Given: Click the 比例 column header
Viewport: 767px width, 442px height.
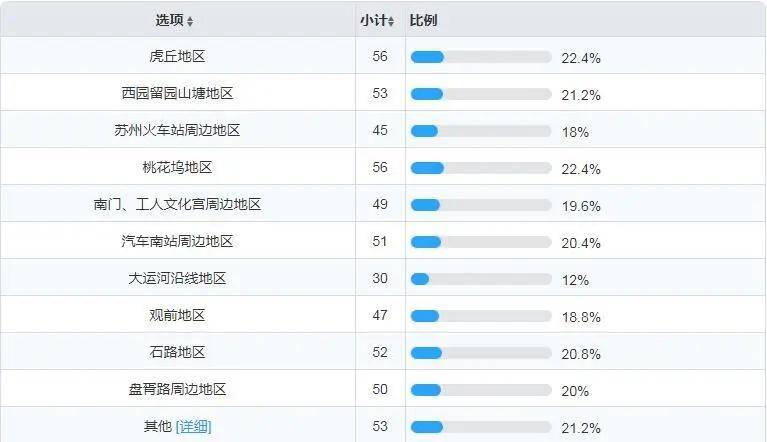Looking at the screenshot, I should pyautogui.click(x=423, y=20).
